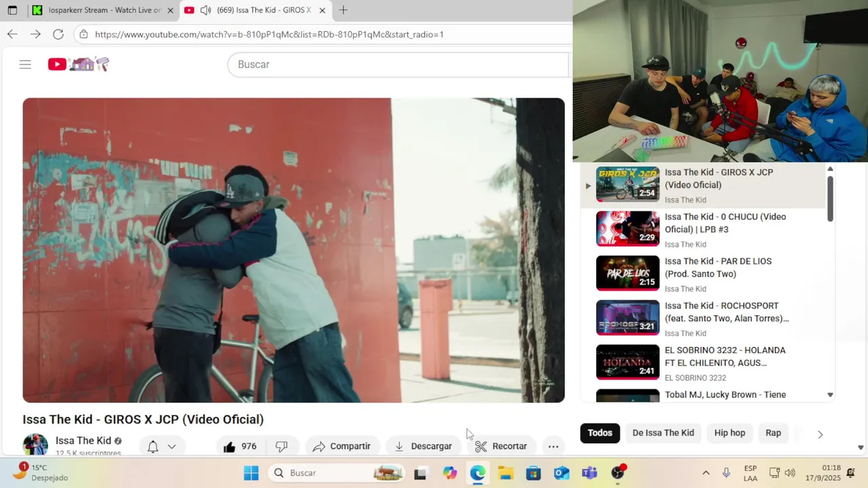Open Tobal MJ, Lucky Brown playlist item
The height and width of the screenshot is (488, 868).
704,395
